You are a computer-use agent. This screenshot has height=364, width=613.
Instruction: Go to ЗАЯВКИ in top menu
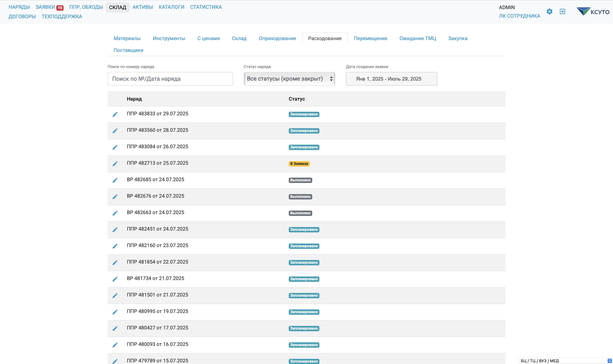(45, 7)
